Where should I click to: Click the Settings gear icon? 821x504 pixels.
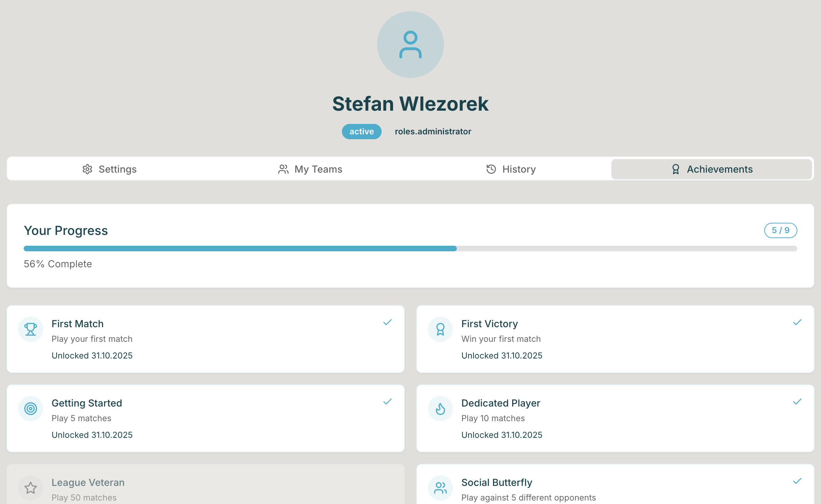[x=87, y=169]
